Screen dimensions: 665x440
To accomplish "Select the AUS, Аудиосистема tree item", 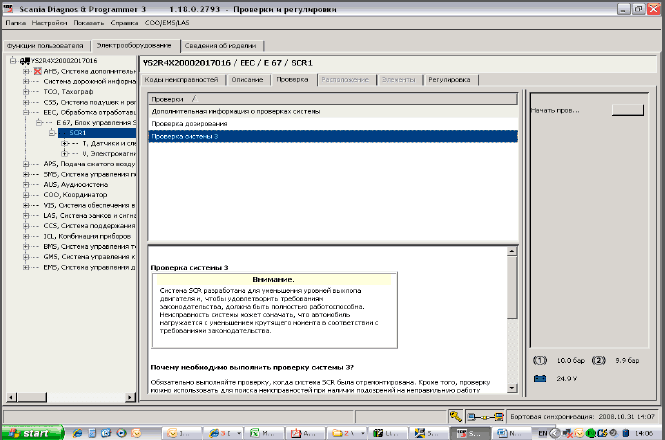I will tap(67, 184).
